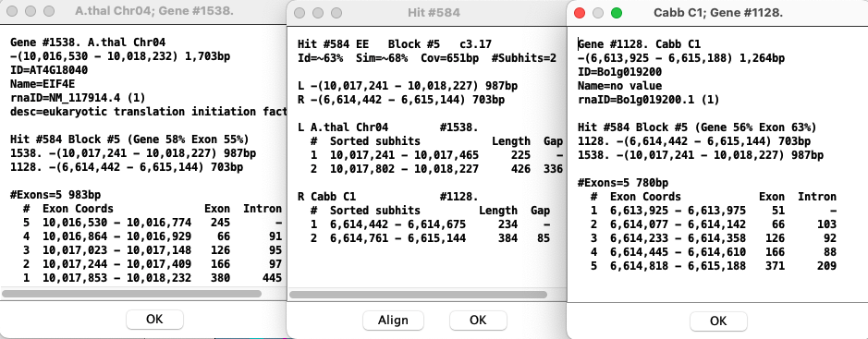Close the Cabb C1 Gene #1128 window

(x=580, y=13)
